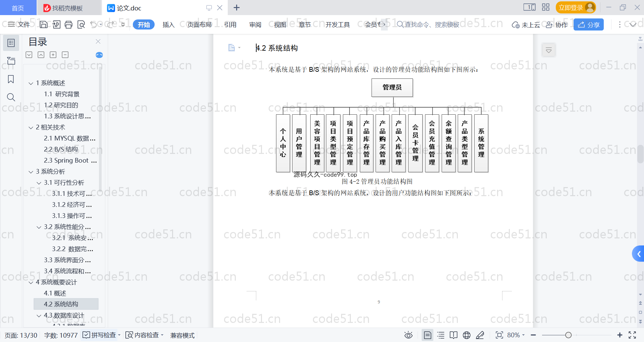Collapse the 3.2 系统性能分 node
The height and width of the screenshot is (342, 644).
39,227
